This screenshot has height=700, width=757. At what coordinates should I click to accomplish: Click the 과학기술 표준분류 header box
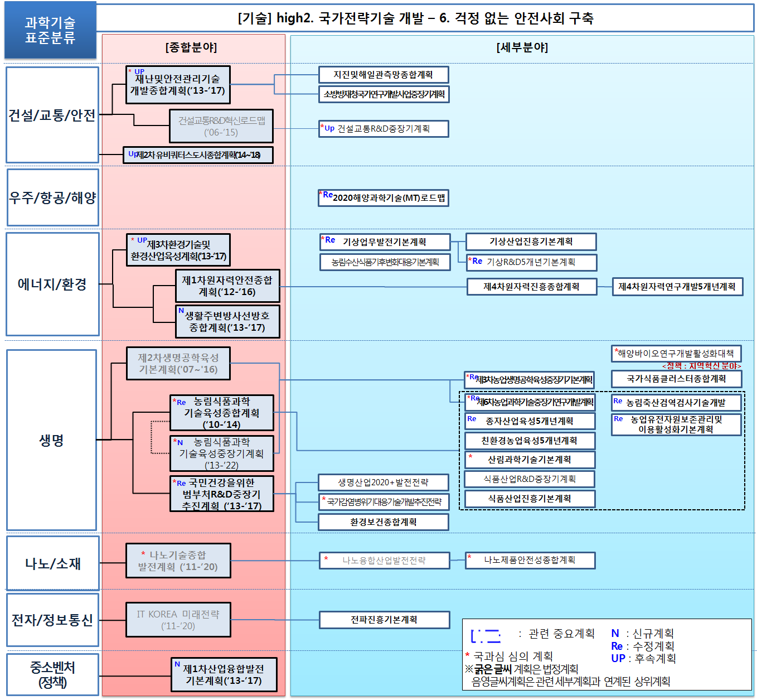point(50,30)
